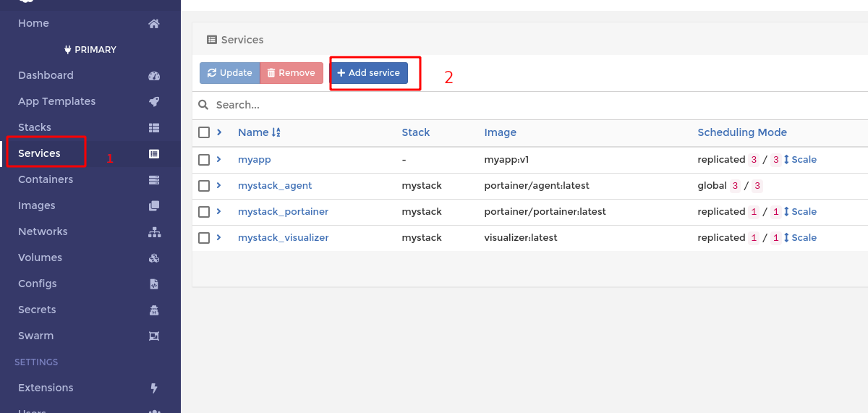
Task: Click the PRIMARY endpoint plug icon
Action: click(x=68, y=50)
